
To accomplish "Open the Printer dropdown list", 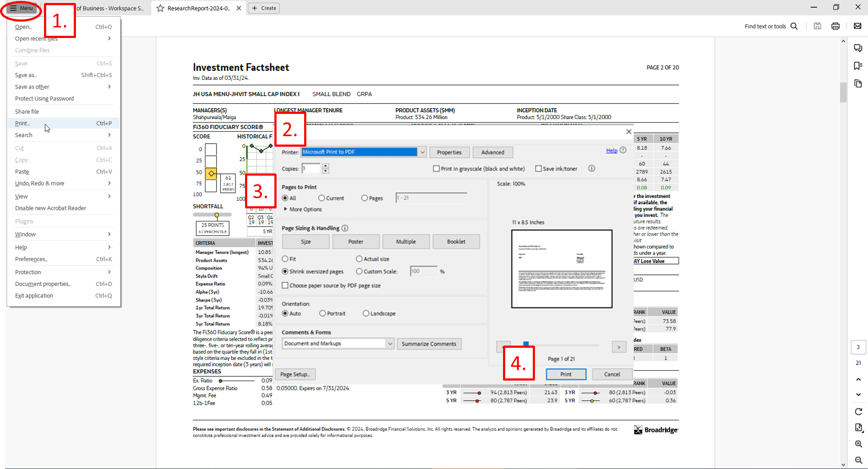I will click(422, 152).
